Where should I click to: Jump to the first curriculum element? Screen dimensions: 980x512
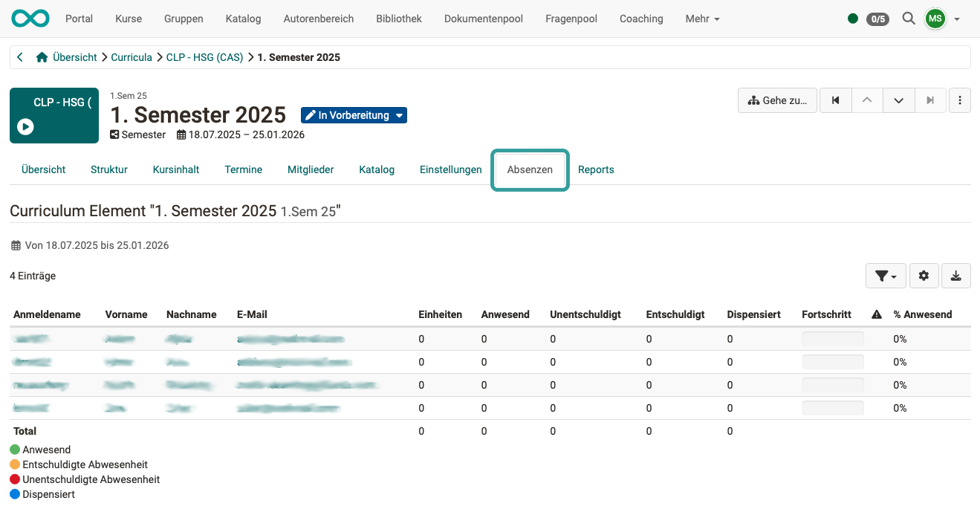click(x=835, y=100)
